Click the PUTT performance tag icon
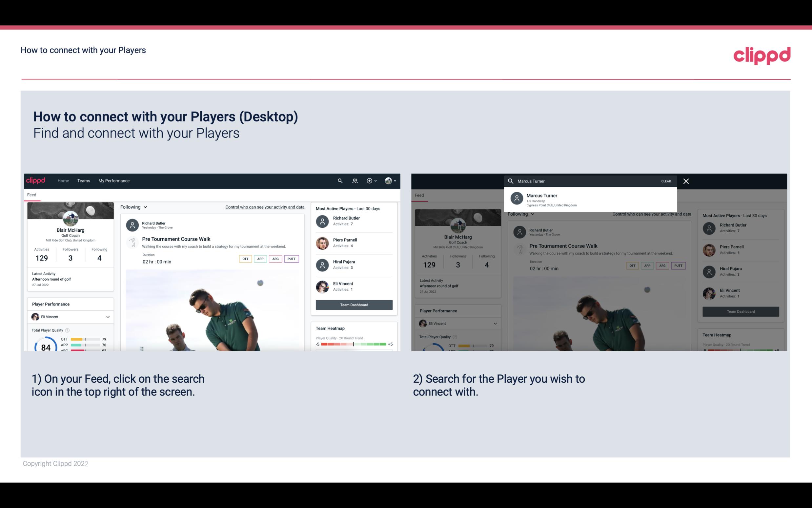 click(291, 258)
